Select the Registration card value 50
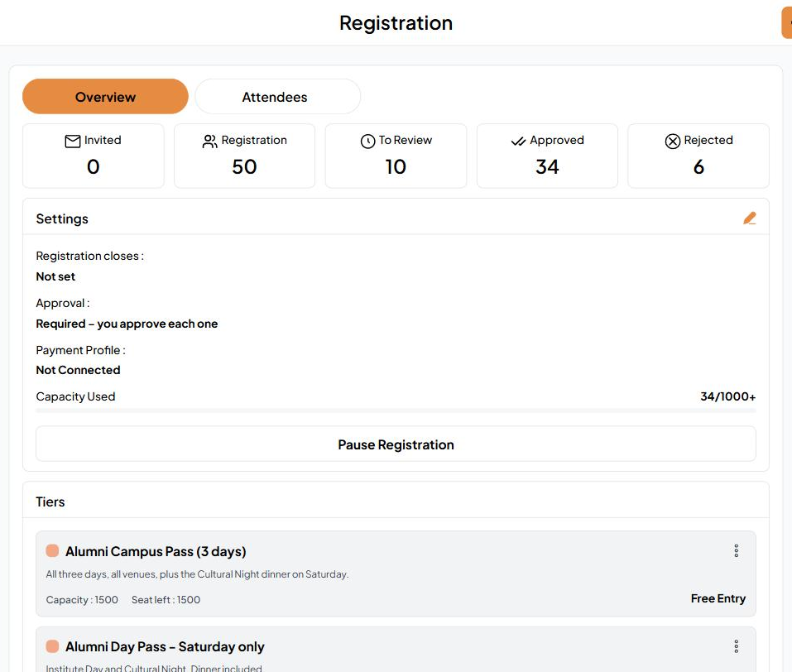This screenshot has width=792, height=672. coord(244,166)
